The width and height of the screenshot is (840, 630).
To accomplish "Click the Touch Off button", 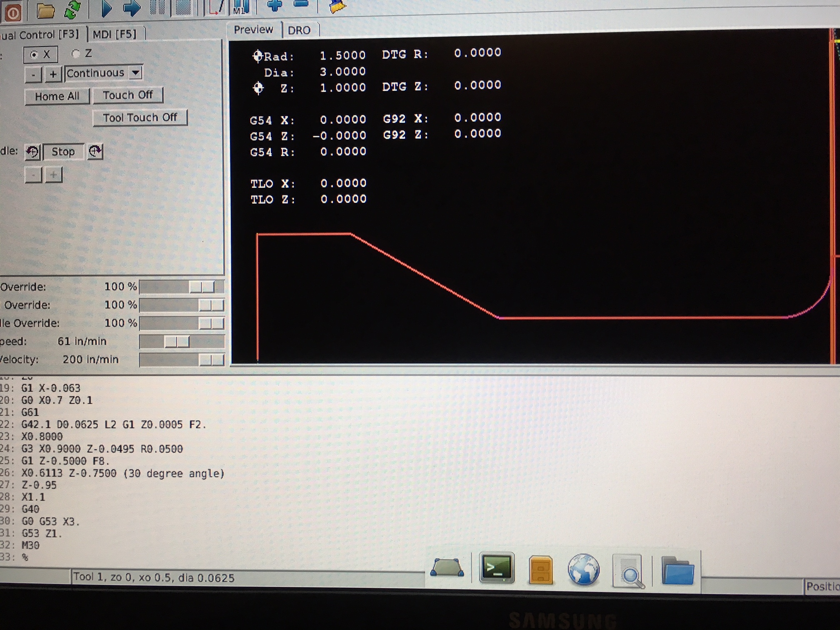I will [127, 95].
